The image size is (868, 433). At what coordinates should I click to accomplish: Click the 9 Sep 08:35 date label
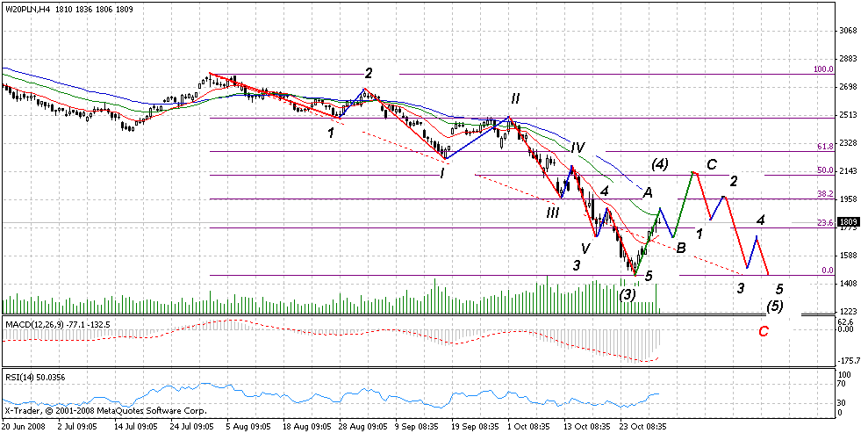416,427
